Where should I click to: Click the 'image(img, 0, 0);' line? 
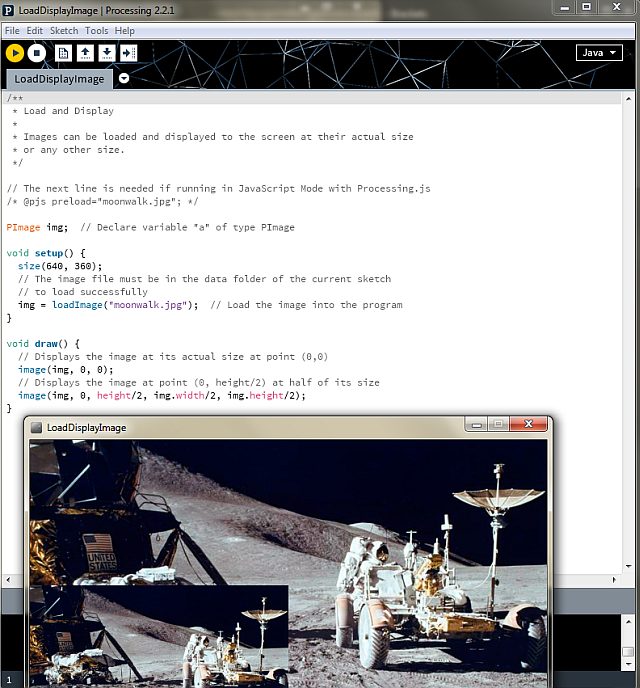pyautogui.click(x=65, y=369)
